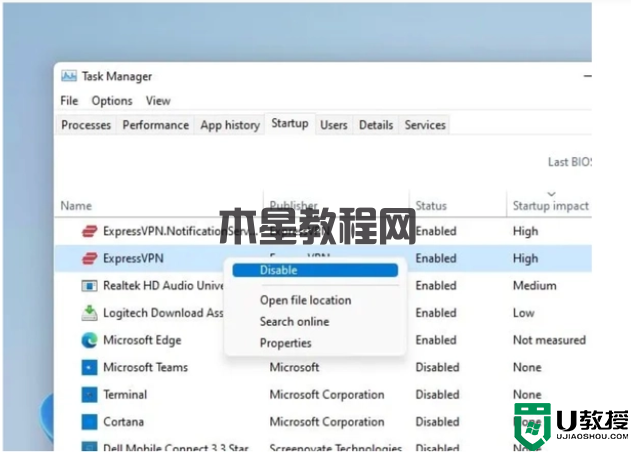
Task: Click Not measured startup impact value
Action: 549,340
